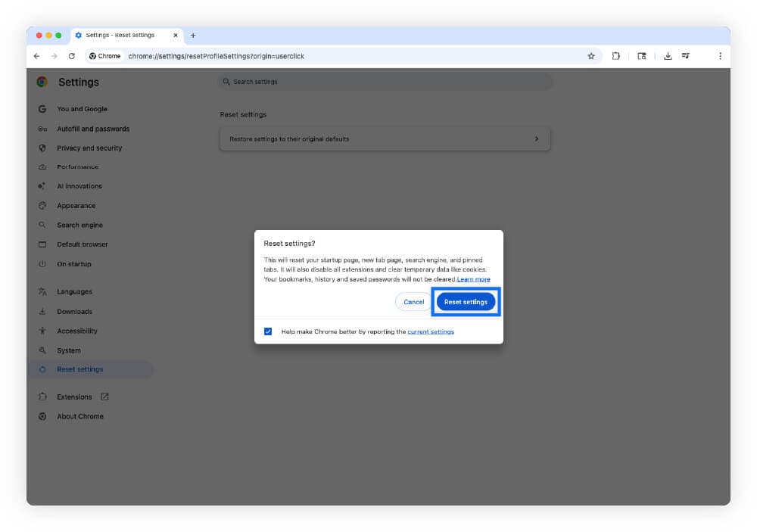Select Privacy and security in the sidebar
757x532 pixels.
(89, 148)
